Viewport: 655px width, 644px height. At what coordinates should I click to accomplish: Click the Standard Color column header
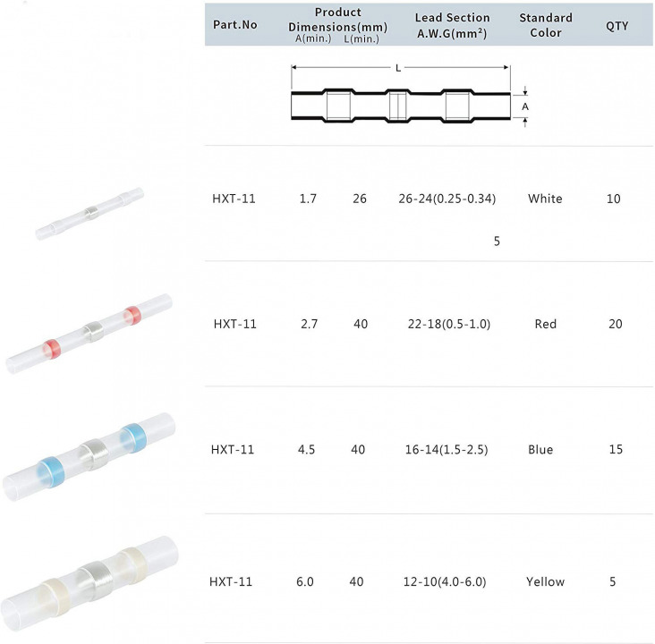tap(546, 25)
